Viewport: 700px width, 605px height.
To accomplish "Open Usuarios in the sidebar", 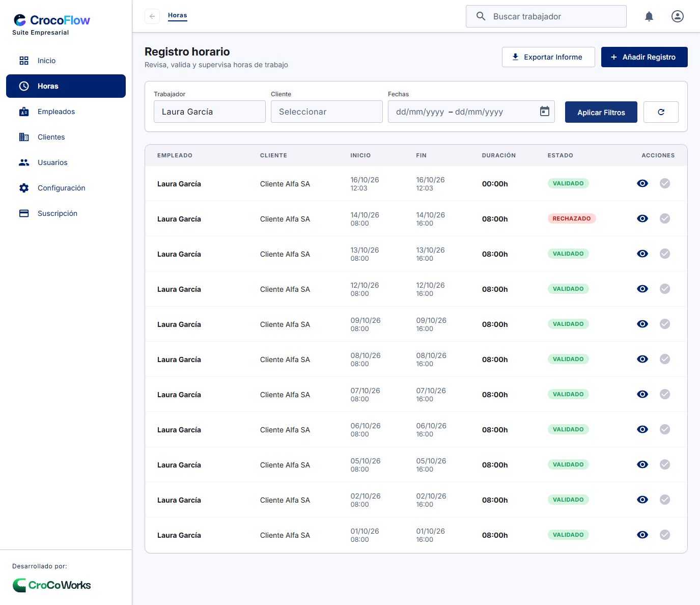I will coord(66,162).
